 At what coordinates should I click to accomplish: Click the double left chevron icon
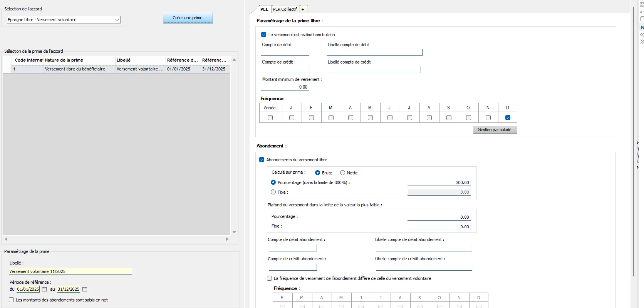point(642,35)
